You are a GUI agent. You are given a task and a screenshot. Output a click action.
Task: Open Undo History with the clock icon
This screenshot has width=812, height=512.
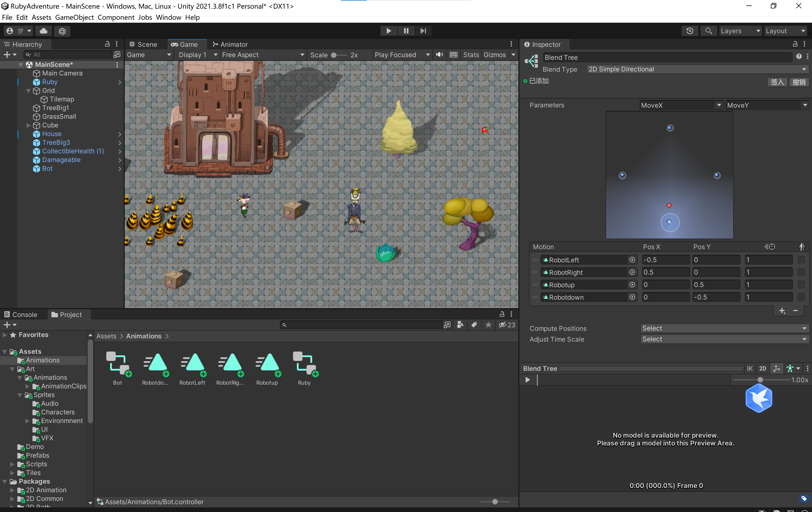(x=690, y=31)
